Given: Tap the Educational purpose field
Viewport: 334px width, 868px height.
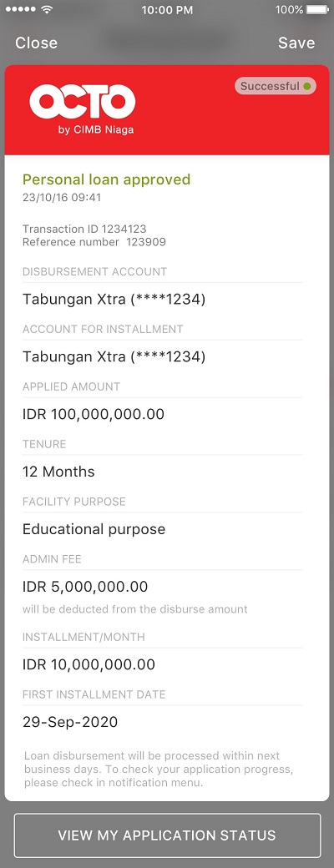Looking at the screenshot, I should click(x=94, y=529).
